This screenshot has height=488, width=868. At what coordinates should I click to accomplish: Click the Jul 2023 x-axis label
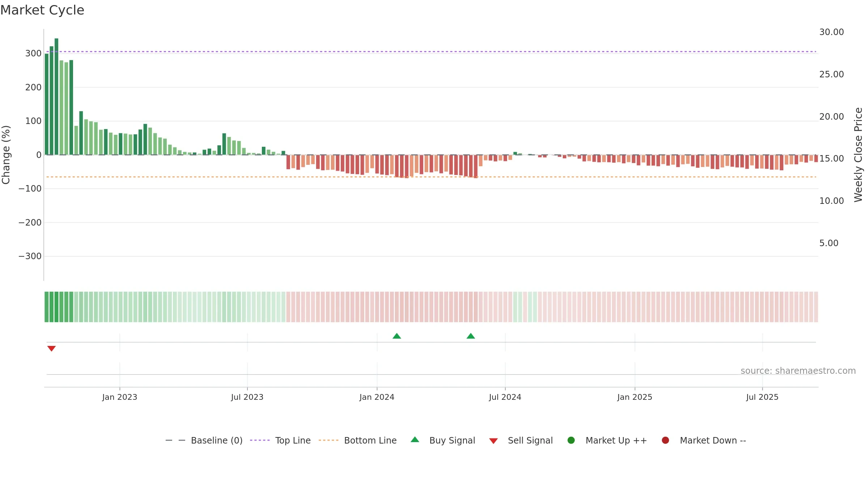(247, 397)
